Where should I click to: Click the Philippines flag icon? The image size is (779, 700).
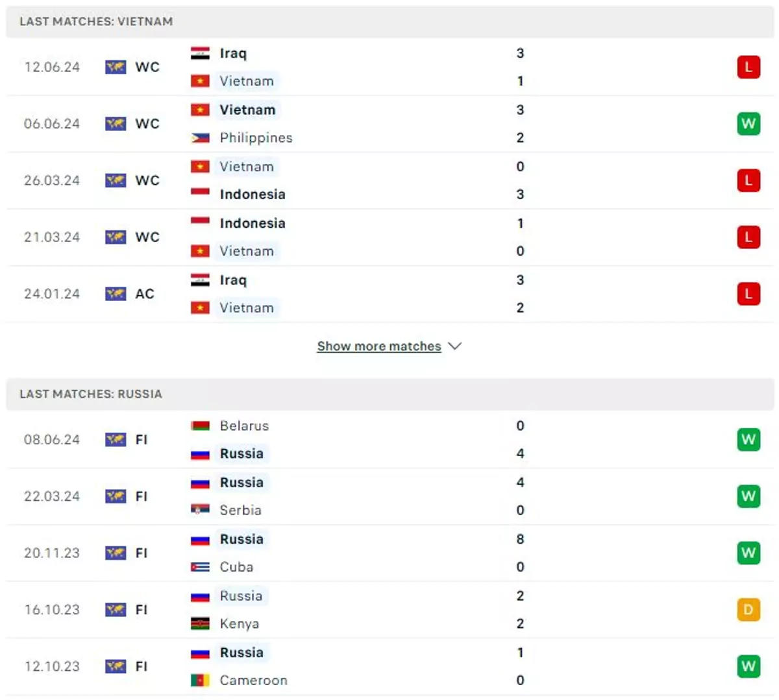[200, 138]
